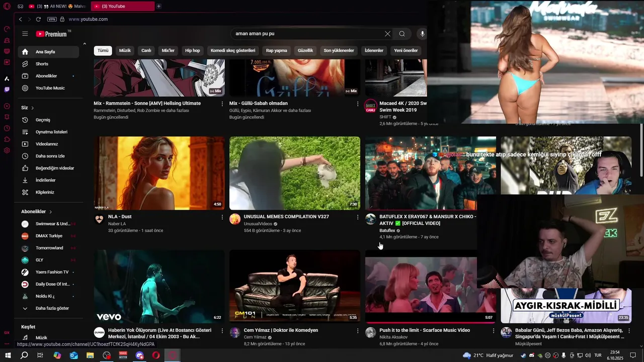Choose the Rap yapma chip
Screen dimensions: 644x362
277,50
